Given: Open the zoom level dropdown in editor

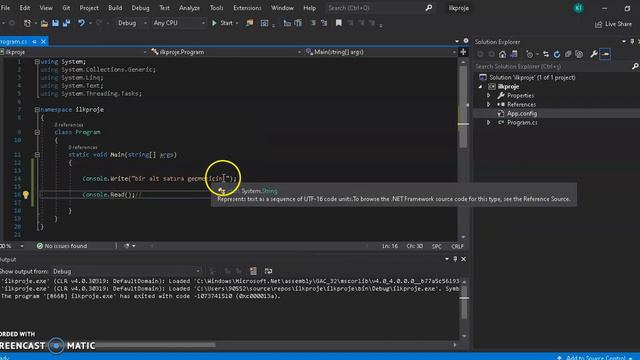Looking at the screenshot, I should 22,246.
